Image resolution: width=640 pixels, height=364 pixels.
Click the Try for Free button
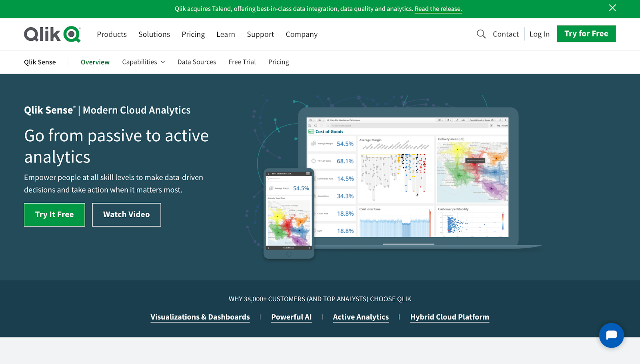click(586, 34)
